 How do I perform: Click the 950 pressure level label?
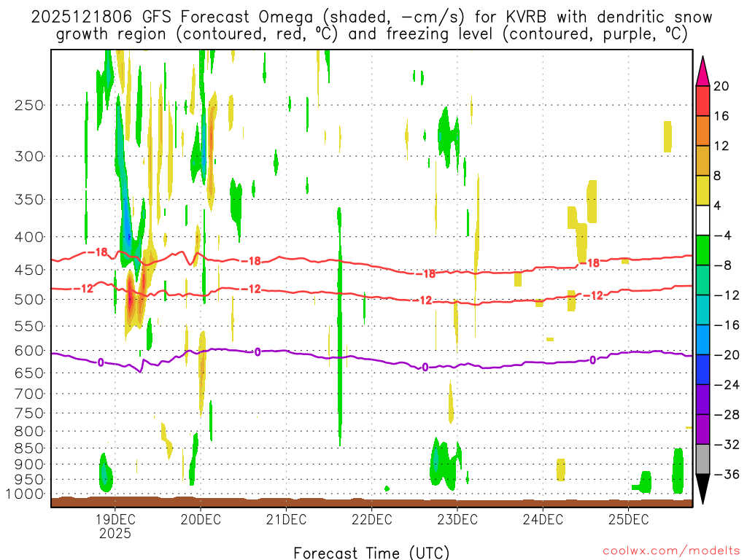(x=29, y=480)
